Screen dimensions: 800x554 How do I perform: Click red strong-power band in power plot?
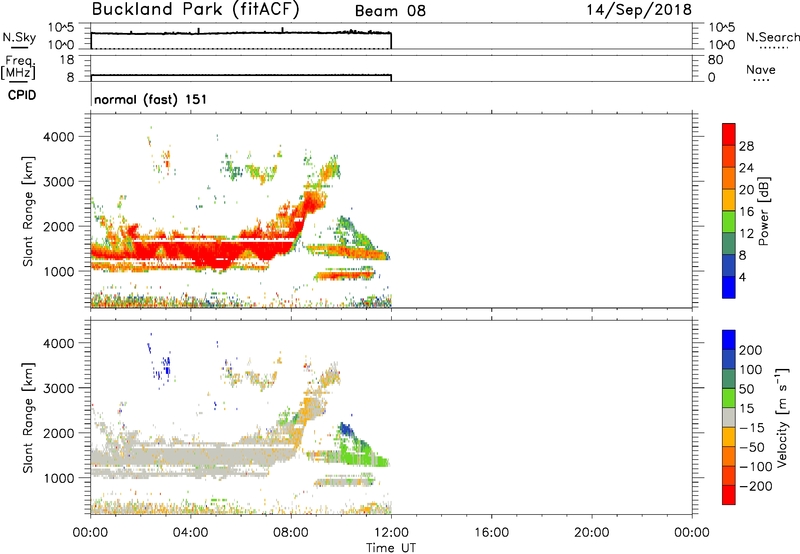tap(204, 251)
